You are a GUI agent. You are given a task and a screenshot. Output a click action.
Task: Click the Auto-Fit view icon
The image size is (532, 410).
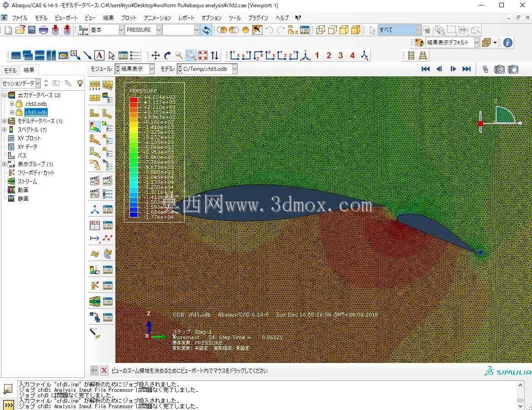click(x=203, y=55)
